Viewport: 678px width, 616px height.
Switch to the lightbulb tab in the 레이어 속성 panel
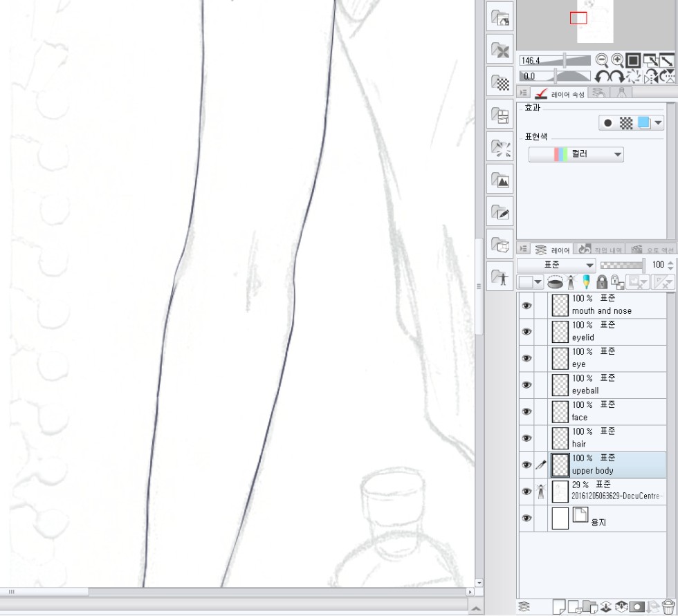pos(621,93)
